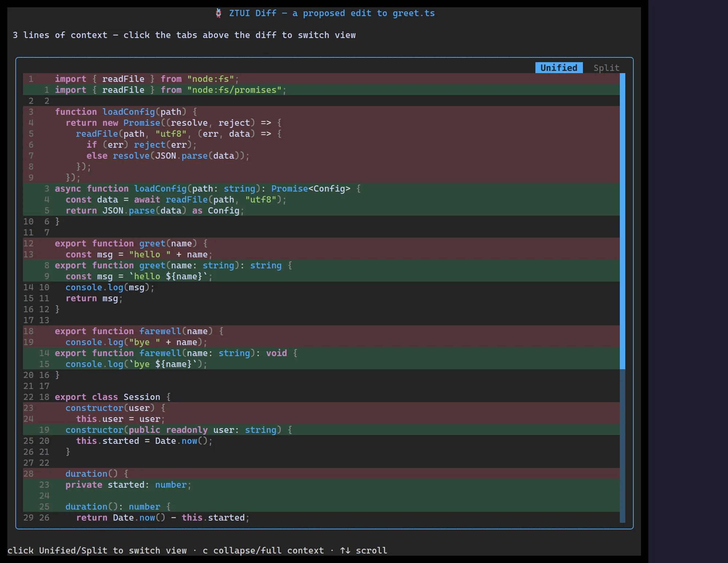Switch to the Split view tab
The image size is (728, 563).
coord(606,68)
